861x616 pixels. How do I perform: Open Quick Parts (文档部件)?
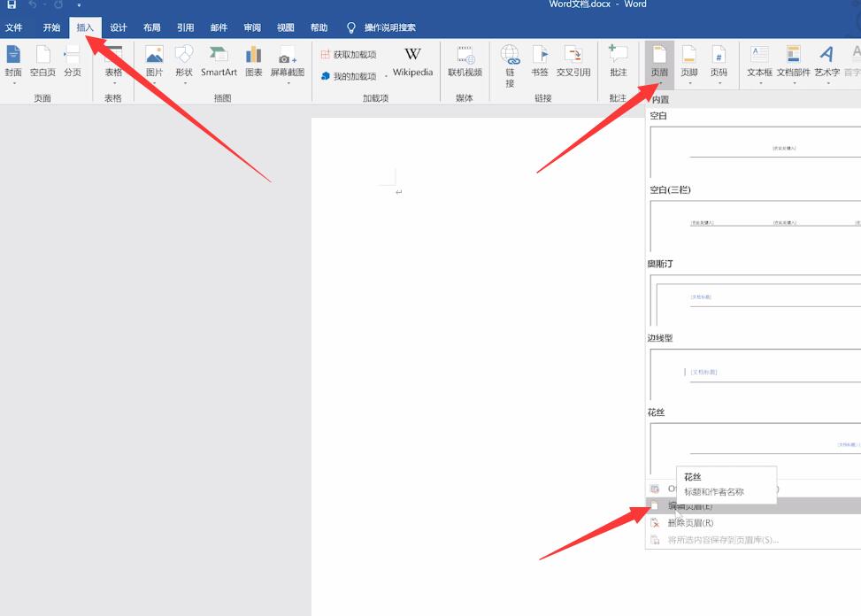coord(794,64)
